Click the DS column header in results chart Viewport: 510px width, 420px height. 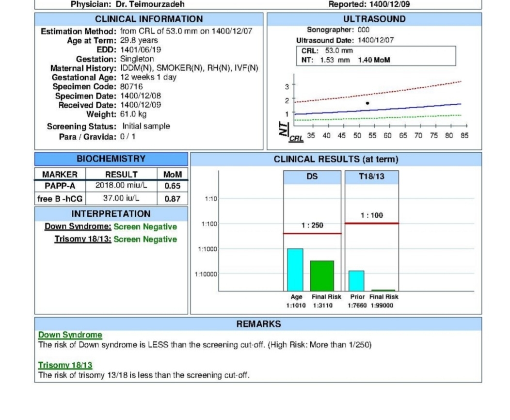(x=312, y=177)
